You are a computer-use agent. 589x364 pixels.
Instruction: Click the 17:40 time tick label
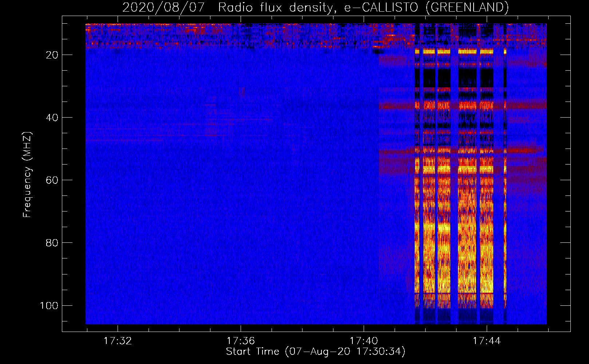(x=364, y=341)
